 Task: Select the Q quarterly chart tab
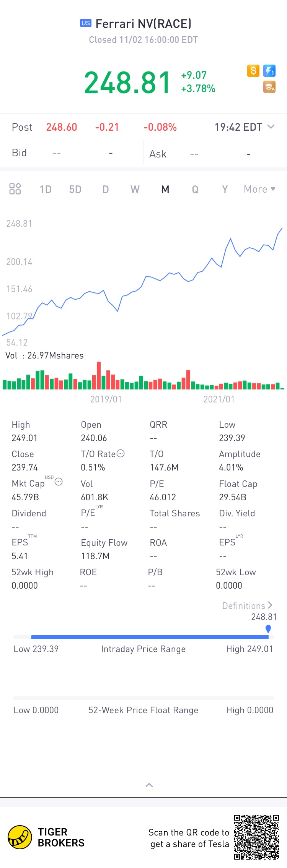(x=195, y=189)
